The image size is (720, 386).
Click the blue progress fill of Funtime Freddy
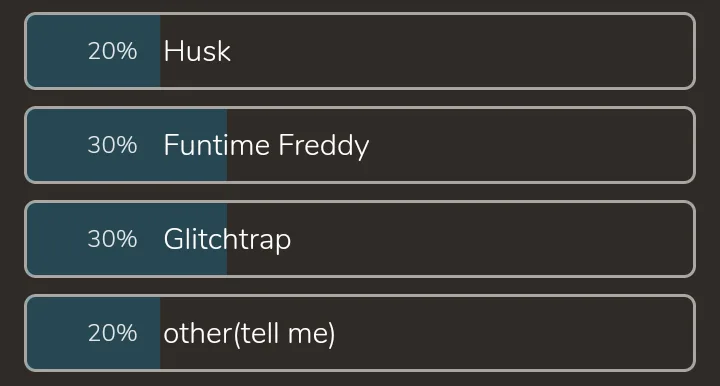[127, 145]
